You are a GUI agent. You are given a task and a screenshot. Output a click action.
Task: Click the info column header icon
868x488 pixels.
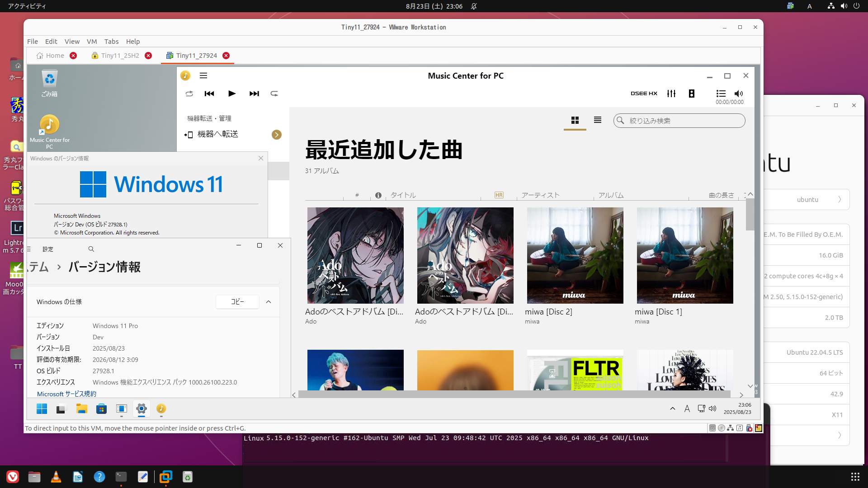pos(378,195)
